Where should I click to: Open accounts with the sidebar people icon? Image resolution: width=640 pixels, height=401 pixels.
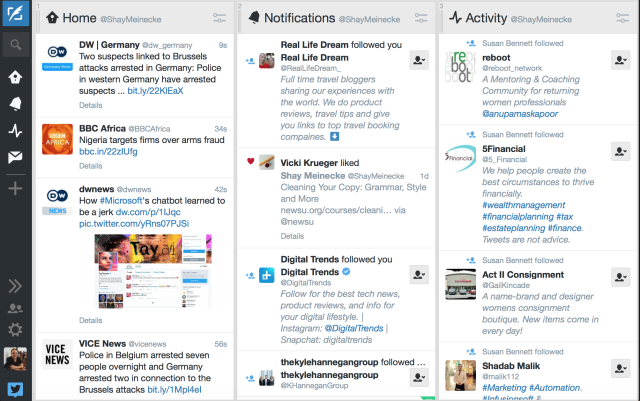point(16,308)
